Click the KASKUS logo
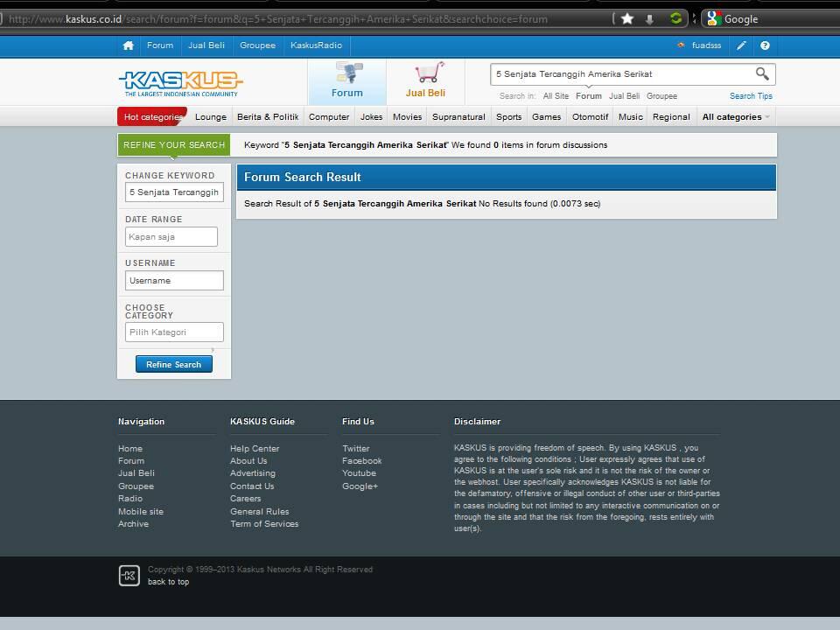840x630 pixels. (x=181, y=84)
